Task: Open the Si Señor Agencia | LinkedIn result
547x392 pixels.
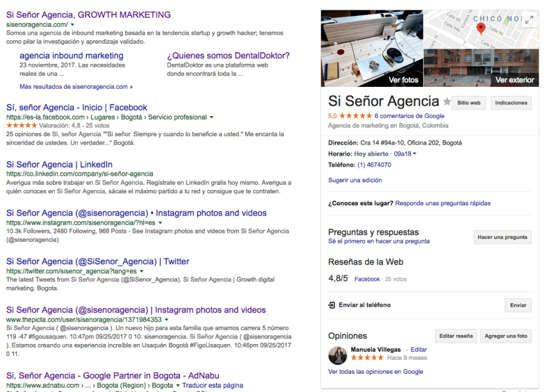Action: [60, 164]
